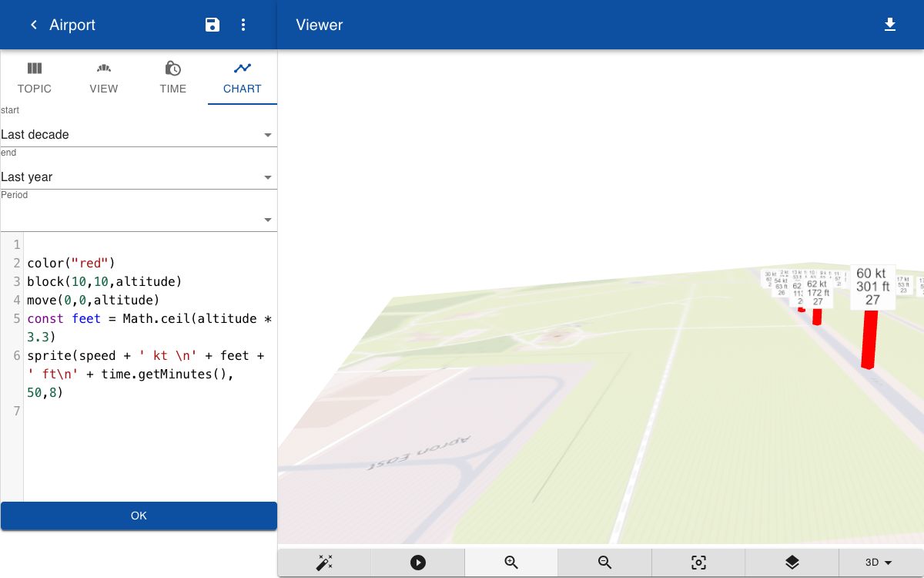Click the back arrow next to Airport
The height and width of the screenshot is (578, 924).
click(x=33, y=25)
